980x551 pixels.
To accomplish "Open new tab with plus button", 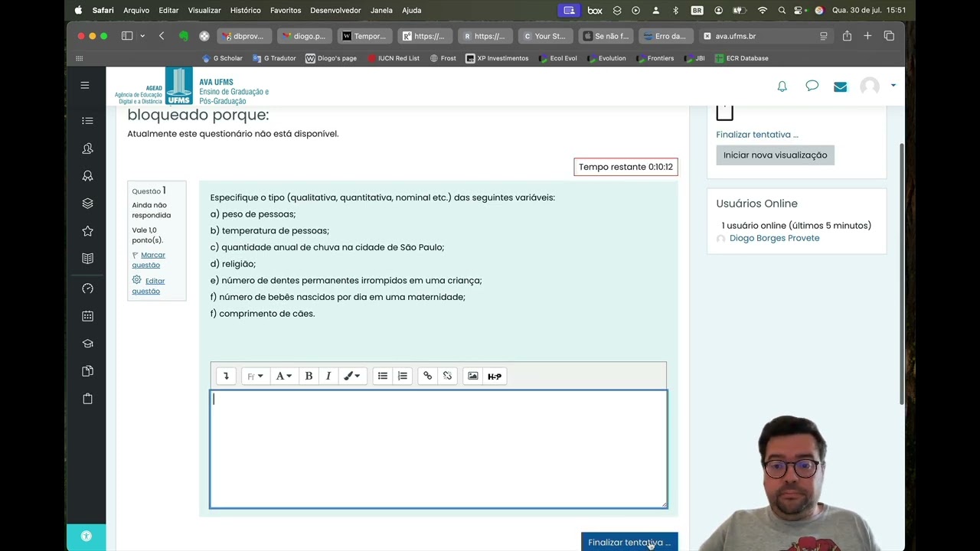I will (x=867, y=36).
